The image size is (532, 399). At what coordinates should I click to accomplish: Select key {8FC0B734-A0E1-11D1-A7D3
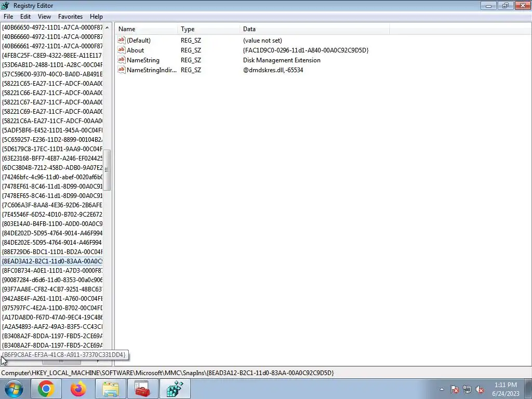[52, 270]
